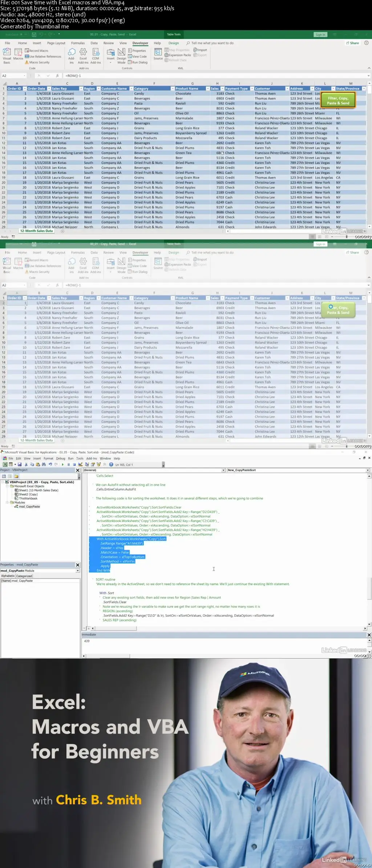The height and width of the screenshot is (868, 372).
Task: Open Macros list in the top Excel frame
Action: point(18,54)
